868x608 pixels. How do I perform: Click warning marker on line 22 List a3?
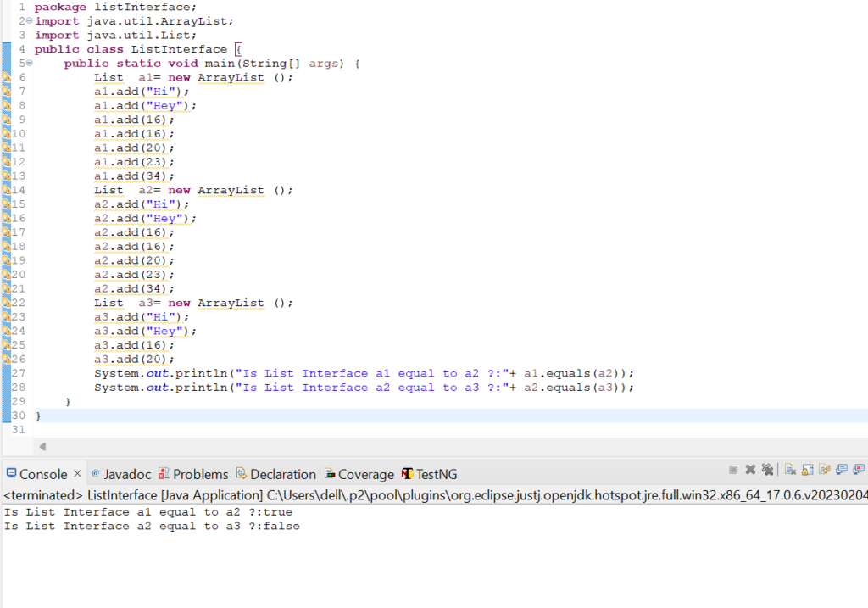(7, 303)
